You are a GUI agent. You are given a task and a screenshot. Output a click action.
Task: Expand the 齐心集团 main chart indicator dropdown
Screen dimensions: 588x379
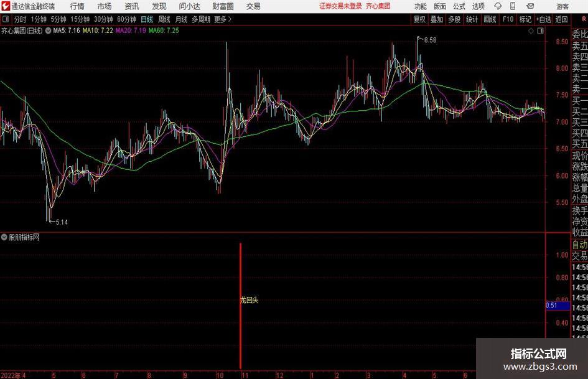point(48,30)
